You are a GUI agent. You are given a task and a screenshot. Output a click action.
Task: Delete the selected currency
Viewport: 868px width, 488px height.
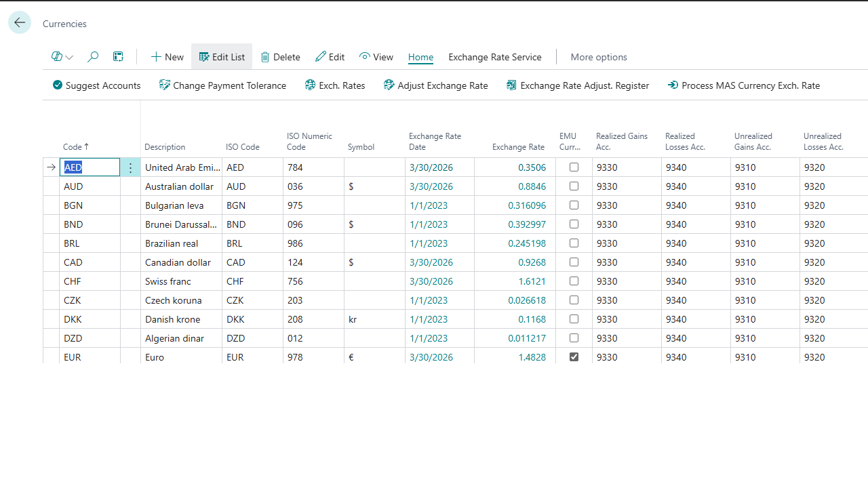tap(280, 57)
